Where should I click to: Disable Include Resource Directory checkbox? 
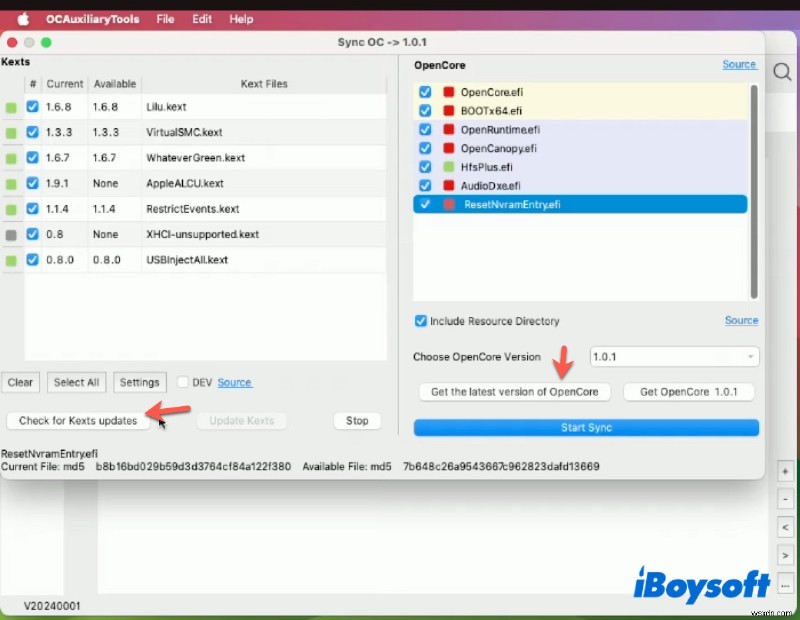pyautogui.click(x=420, y=321)
